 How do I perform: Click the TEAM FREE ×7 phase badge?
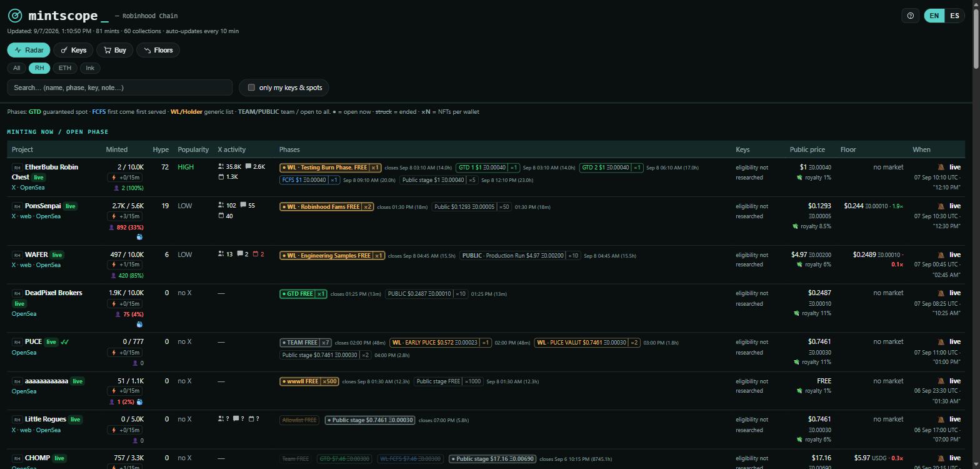pos(306,343)
